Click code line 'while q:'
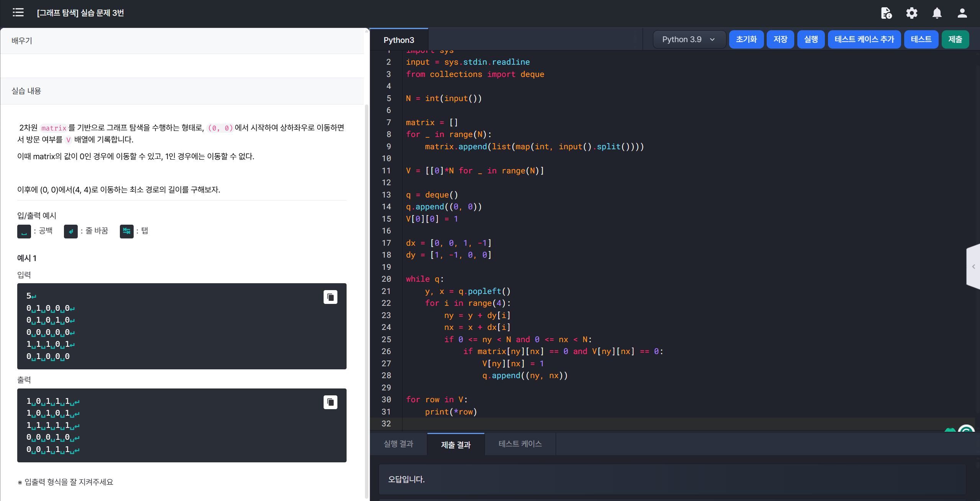Screen dimensions: 980x501 point(425,279)
